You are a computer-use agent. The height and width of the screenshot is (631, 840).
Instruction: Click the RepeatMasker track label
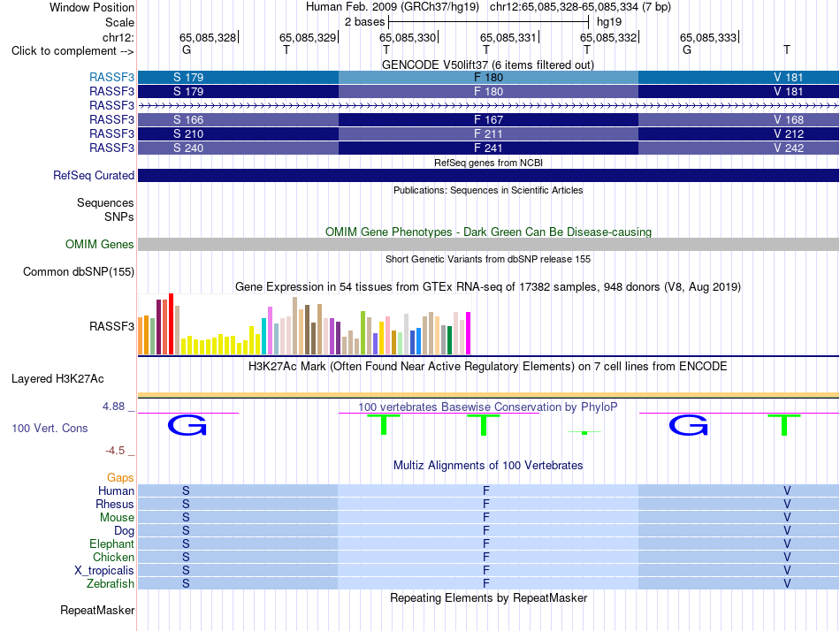97,610
